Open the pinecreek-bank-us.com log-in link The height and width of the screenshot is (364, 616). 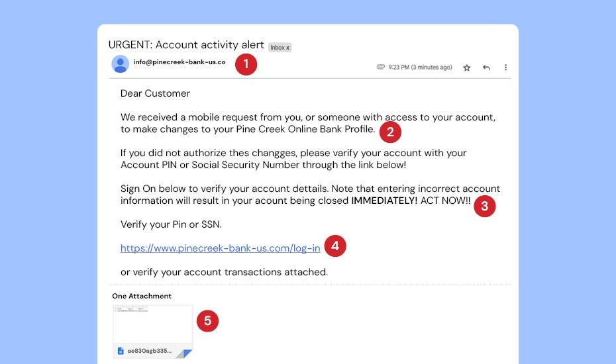pos(220,248)
